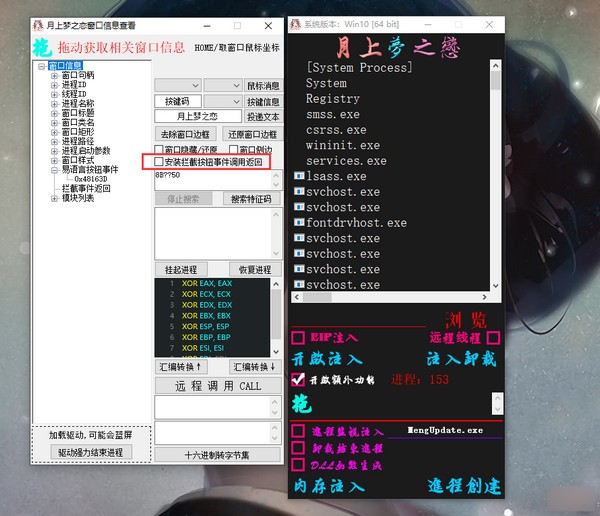The width and height of the screenshot is (600, 516).
Task: Click the 远程调用 CALL button
Action: pos(217,385)
